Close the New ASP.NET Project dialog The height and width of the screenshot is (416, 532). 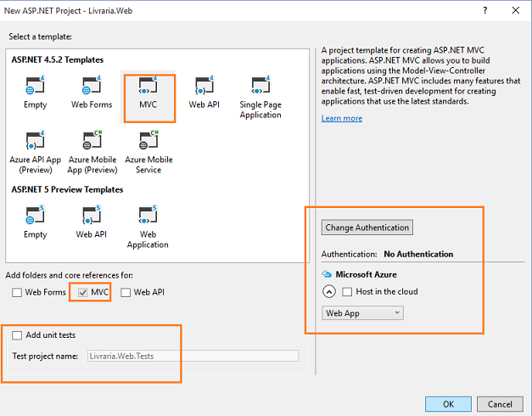pos(516,10)
